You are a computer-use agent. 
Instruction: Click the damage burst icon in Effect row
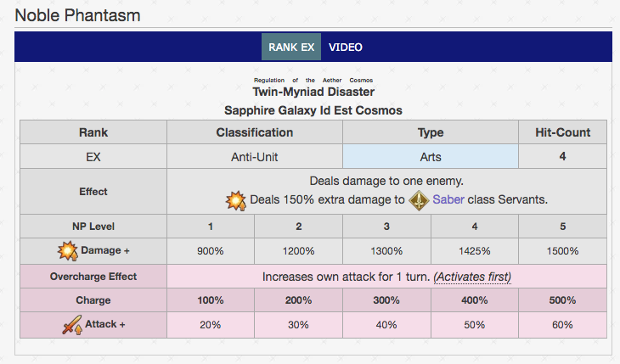tap(235, 201)
